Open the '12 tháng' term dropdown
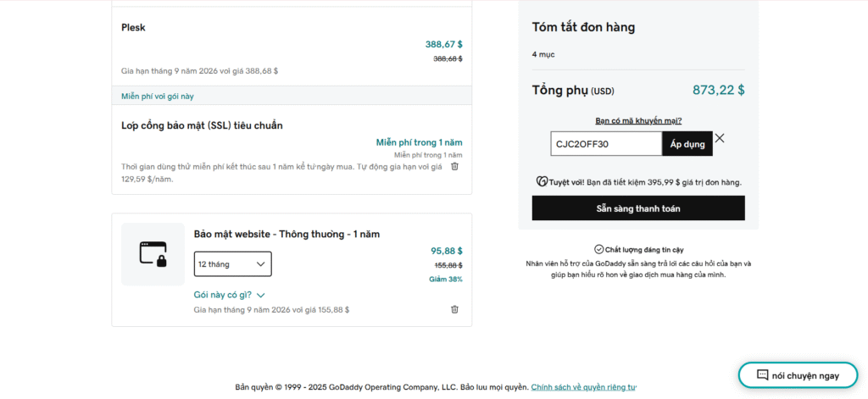The image size is (868, 399). click(232, 264)
